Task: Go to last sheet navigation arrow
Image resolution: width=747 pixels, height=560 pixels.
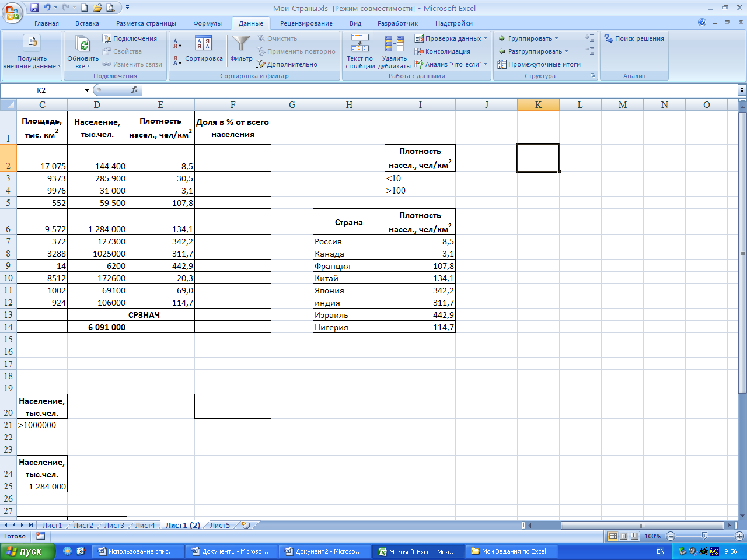Action: pyautogui.click(x=31, y=525)
